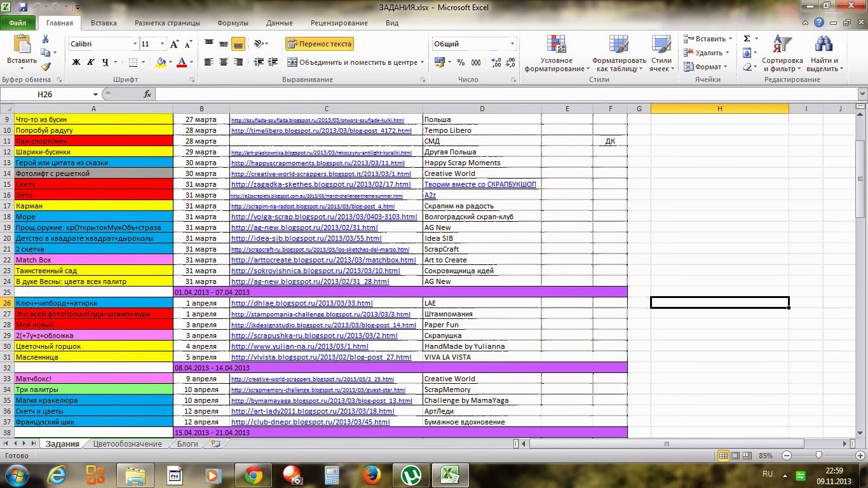The width and height of the screenshot is (868, 488).
Task: Expand Стили ячеек gallery
Action: click(x=661, y=53)
